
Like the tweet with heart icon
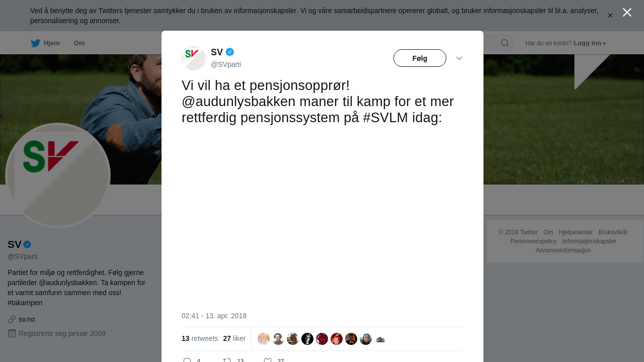[x=268, y=360]
